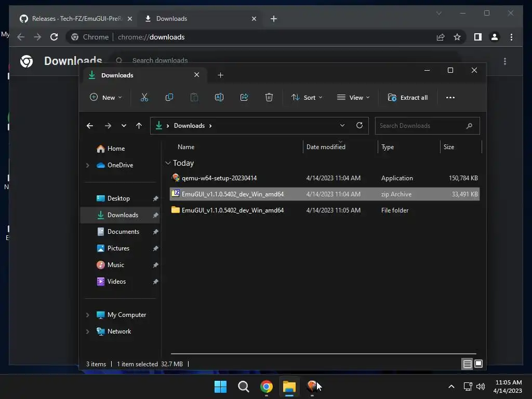Click QEMU installer icon on taskbar
This screenshot has height=399, width=532.
(x=312, y=387)
